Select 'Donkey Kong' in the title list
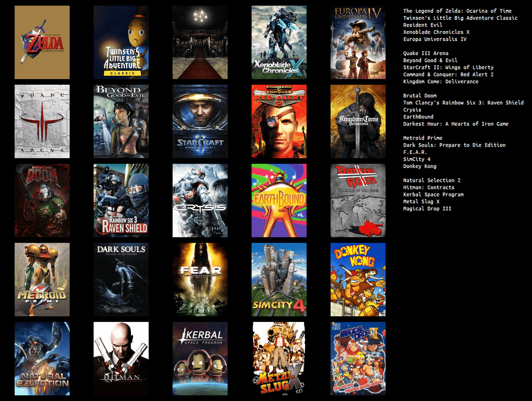Screen dimensions: 532x401 (420, 166)
